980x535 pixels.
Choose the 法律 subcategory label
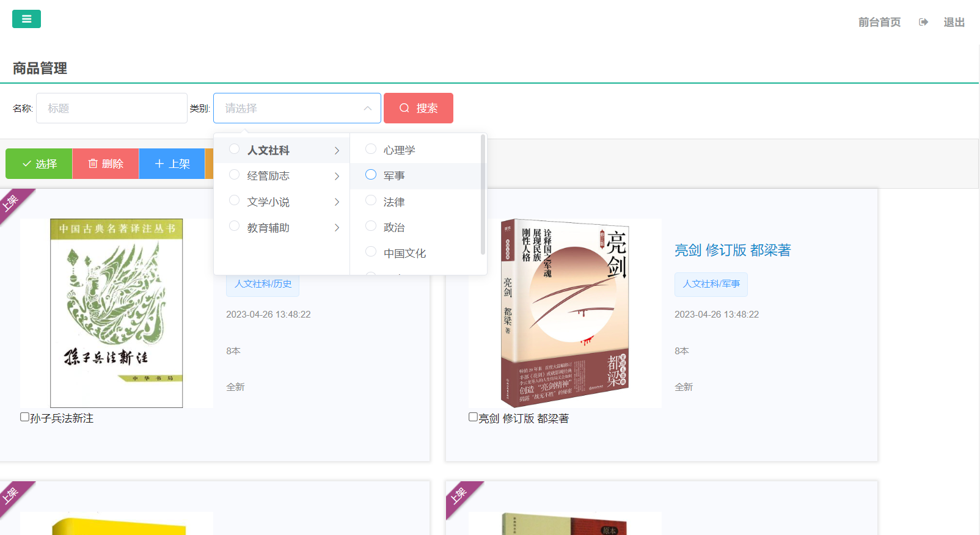coord(394,202)
